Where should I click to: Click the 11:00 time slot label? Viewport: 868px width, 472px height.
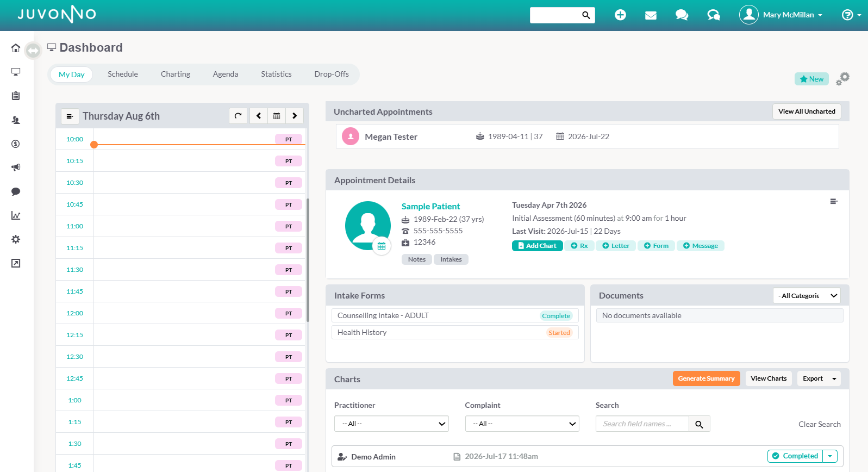tap(75, 226)
